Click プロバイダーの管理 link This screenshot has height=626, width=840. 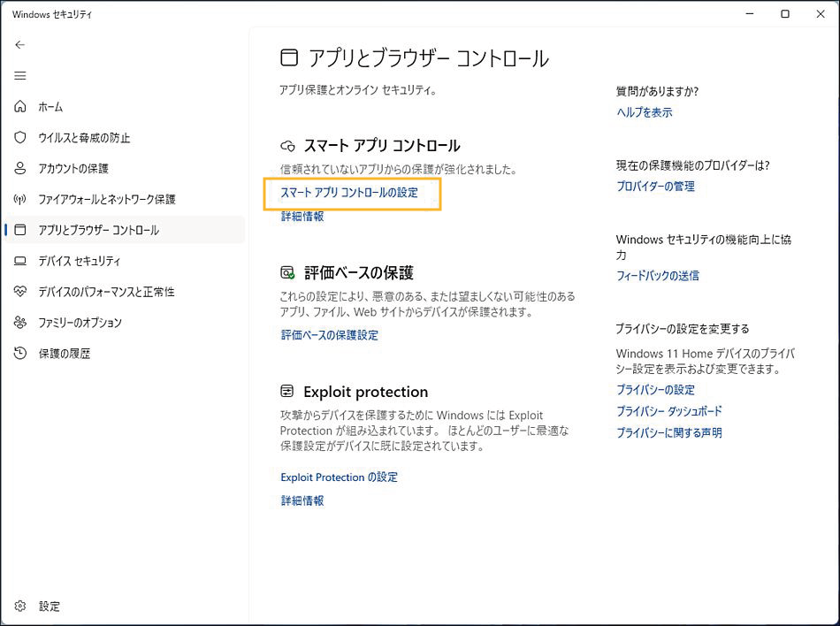[x=655, y=187]
